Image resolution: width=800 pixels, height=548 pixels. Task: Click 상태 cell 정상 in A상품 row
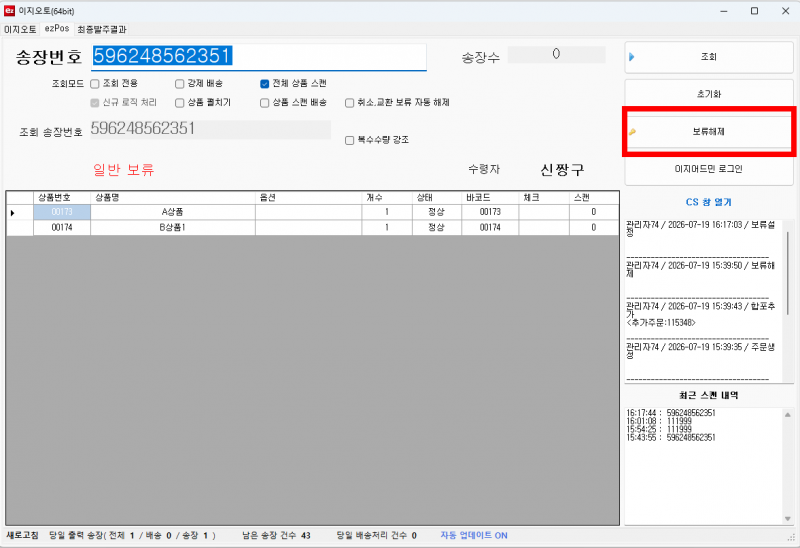[x=437, y=212]
